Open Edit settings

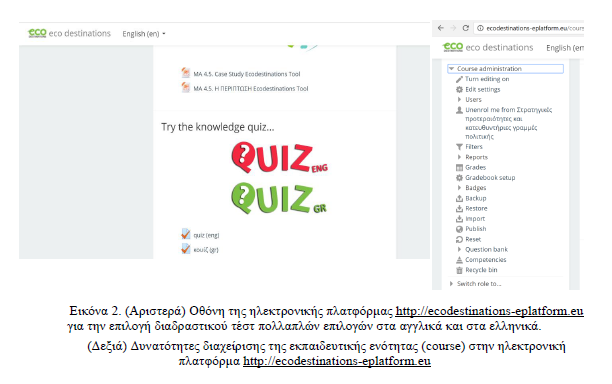[x=482, y=89]
